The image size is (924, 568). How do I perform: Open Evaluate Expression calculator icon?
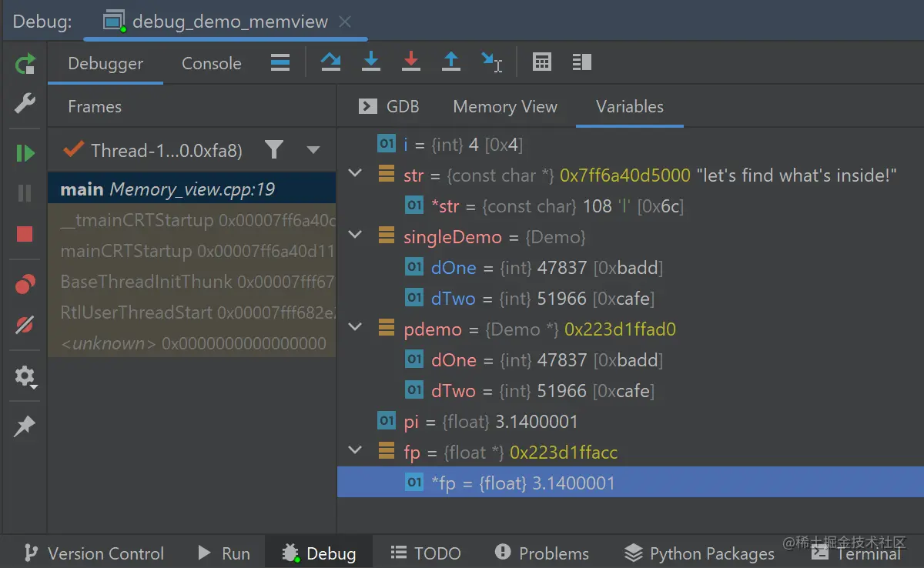[x=542, y=62]
